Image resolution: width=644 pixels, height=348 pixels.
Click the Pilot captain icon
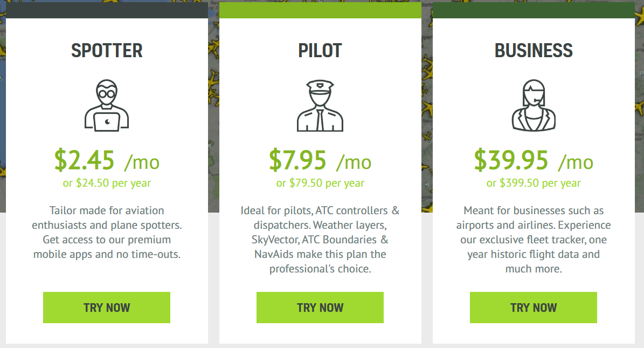click(320, 106)
